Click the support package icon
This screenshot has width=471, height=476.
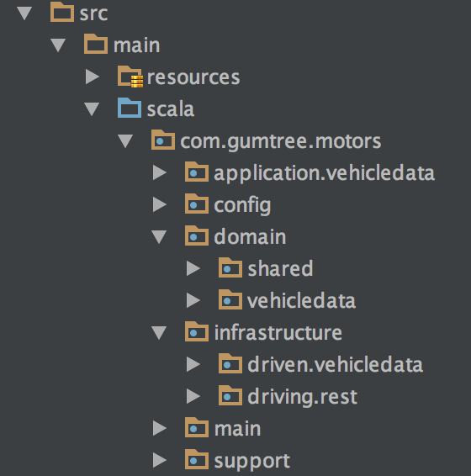coord(197,459)
